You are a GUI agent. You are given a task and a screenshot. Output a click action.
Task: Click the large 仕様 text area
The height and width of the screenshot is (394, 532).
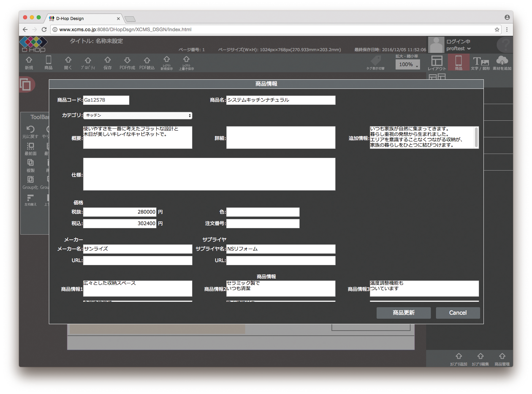click(209, 174)
